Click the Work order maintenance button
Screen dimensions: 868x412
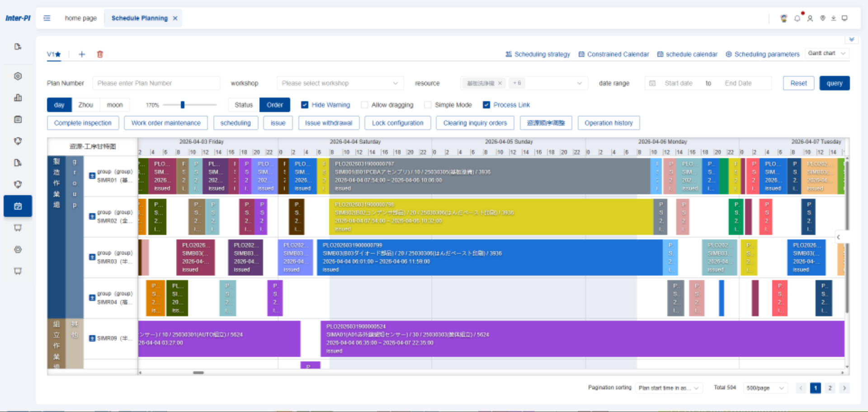166,123
